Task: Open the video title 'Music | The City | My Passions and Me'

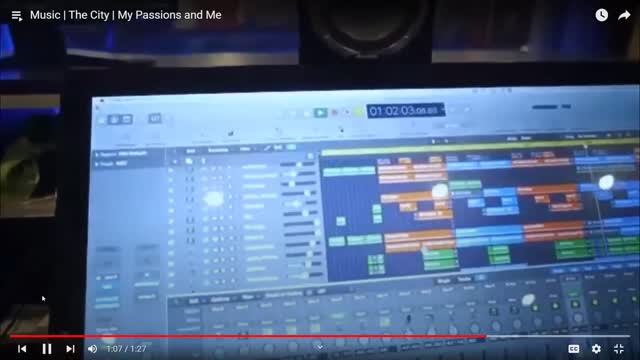Action: point(126,15)
